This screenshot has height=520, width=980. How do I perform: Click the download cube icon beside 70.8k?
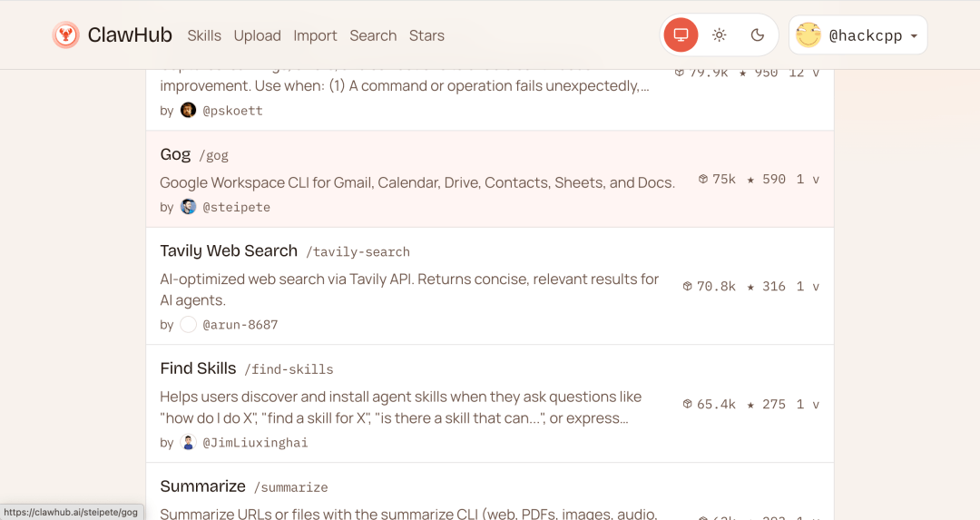click(x=688, y=286)
